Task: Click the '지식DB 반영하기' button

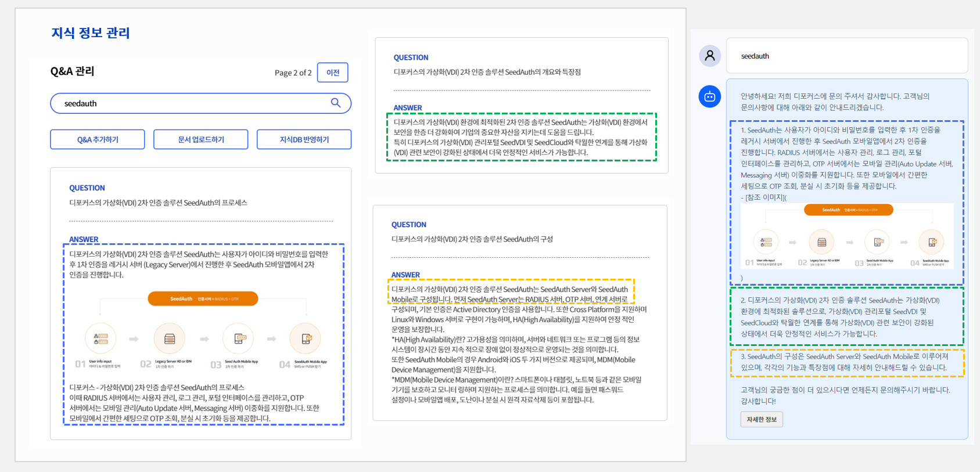Action: click(304, 139)
